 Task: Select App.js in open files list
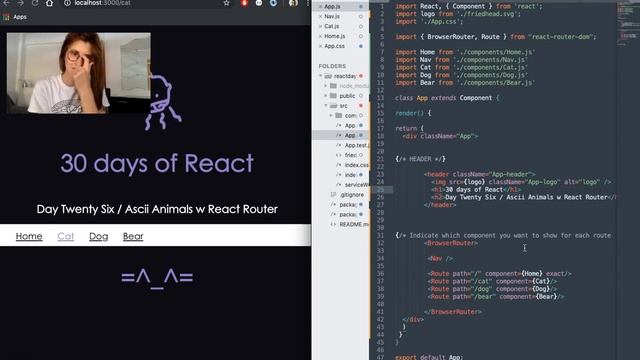pyautogui.click(x=332, y=7)
